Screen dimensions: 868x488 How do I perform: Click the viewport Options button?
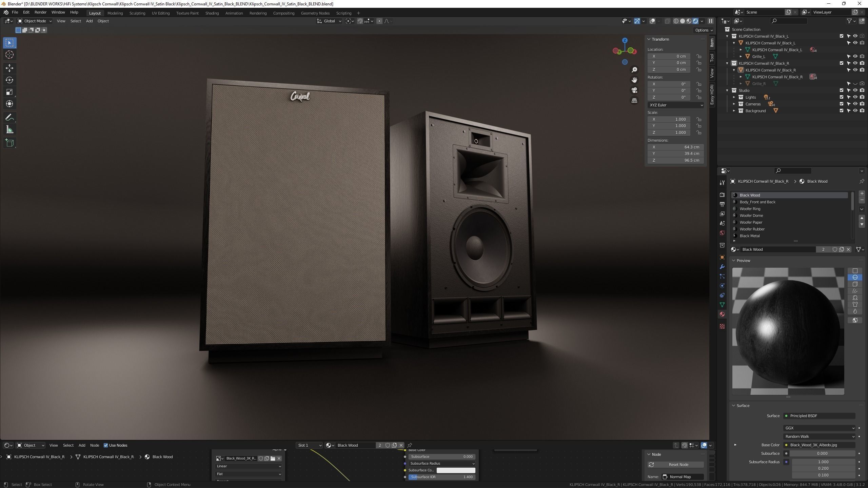point(704,30)
